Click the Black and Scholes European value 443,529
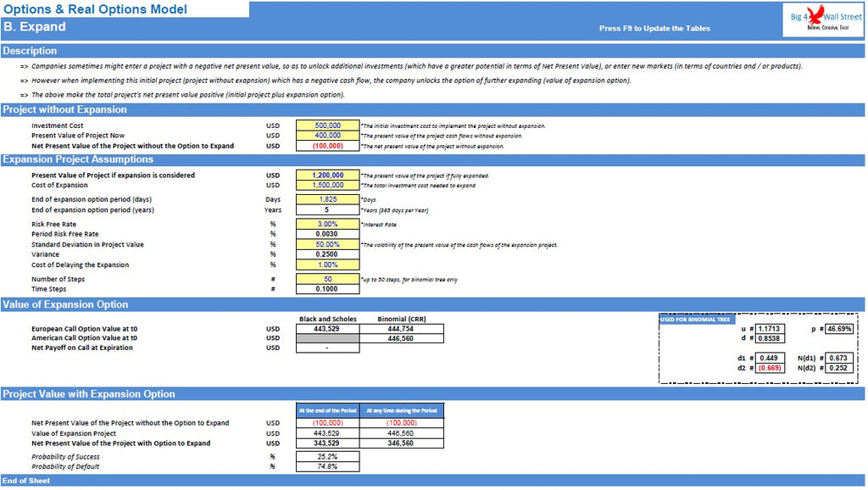 coord(328,329)
